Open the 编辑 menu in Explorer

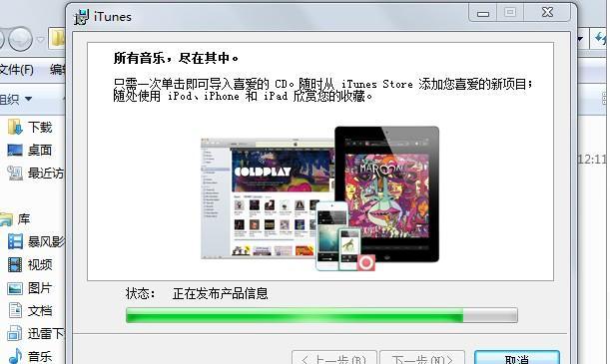click(x=58, y=70)
